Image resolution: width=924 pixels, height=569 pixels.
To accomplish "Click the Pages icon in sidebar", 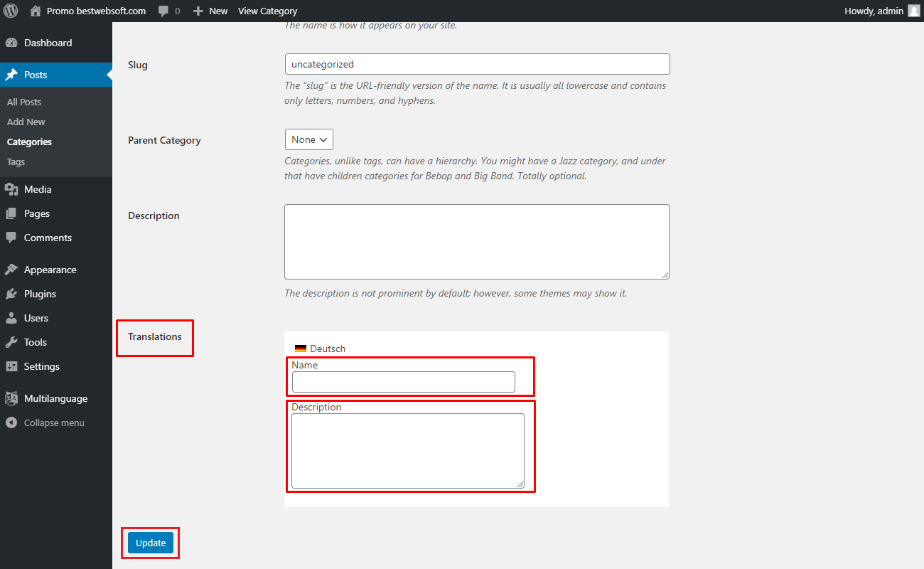I will pyautogui.click(x=11, y=213).
